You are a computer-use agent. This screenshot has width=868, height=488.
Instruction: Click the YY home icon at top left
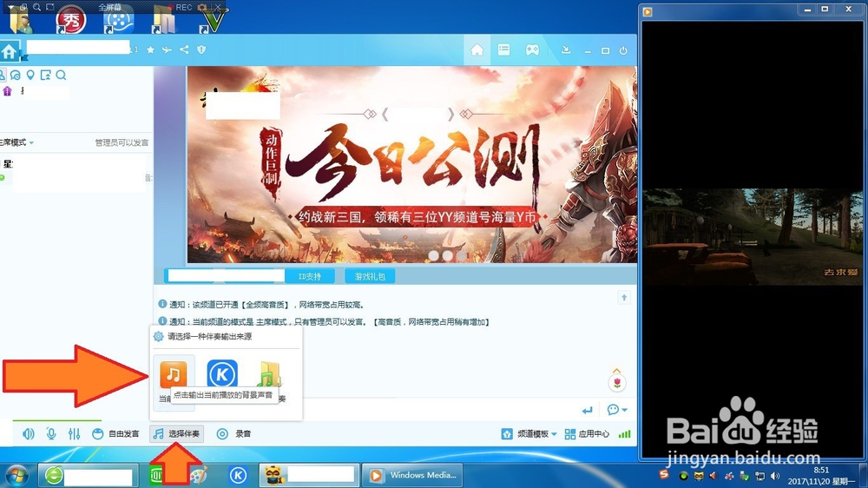9,51
